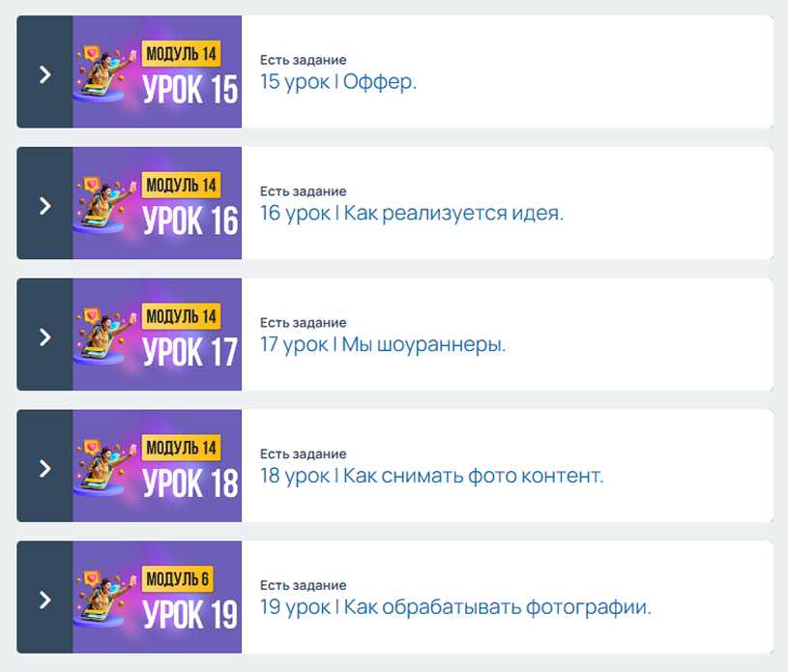Open the Урок 19 thumbnail banner
This screenshot has height=672, width=788.
click(x=158, y=598)
